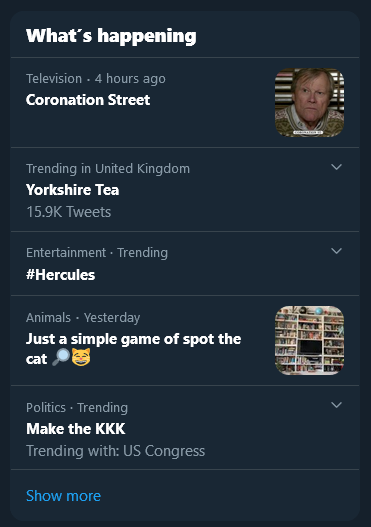Open the bookshelf spot-the-cat thumbnail
371x527 pixels.
[310, 340]
